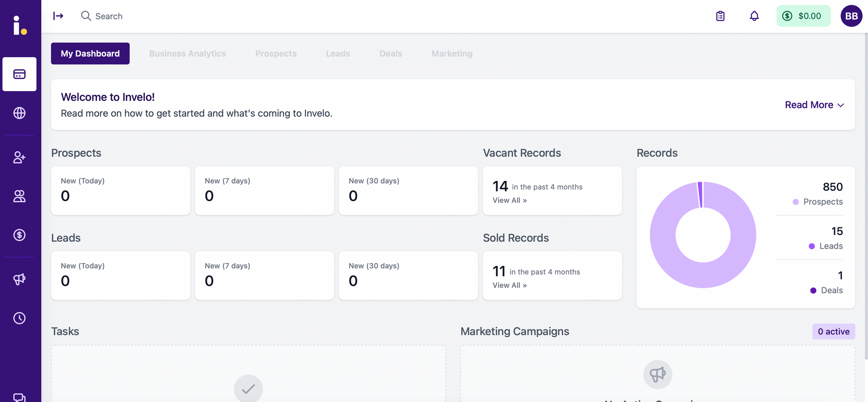Click into the Search field
Image resolution: width=868 pixels, height=402 pixels.
click(108, 16)
